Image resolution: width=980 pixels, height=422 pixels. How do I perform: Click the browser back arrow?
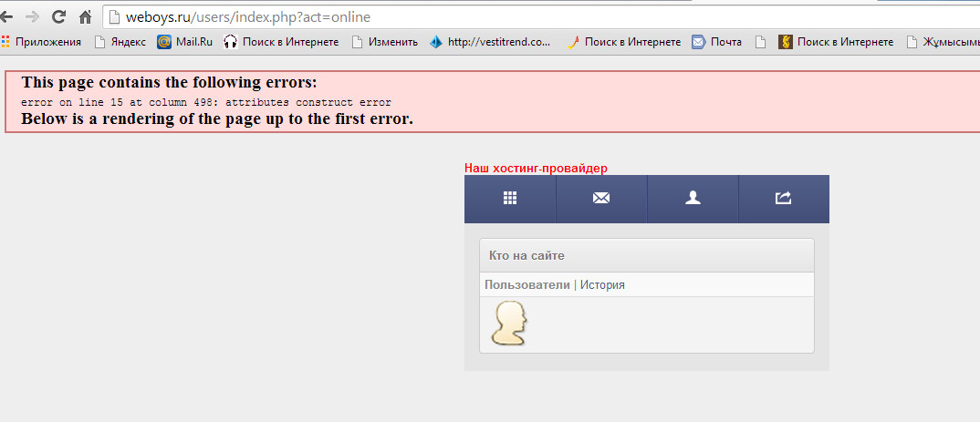[5, 16]
